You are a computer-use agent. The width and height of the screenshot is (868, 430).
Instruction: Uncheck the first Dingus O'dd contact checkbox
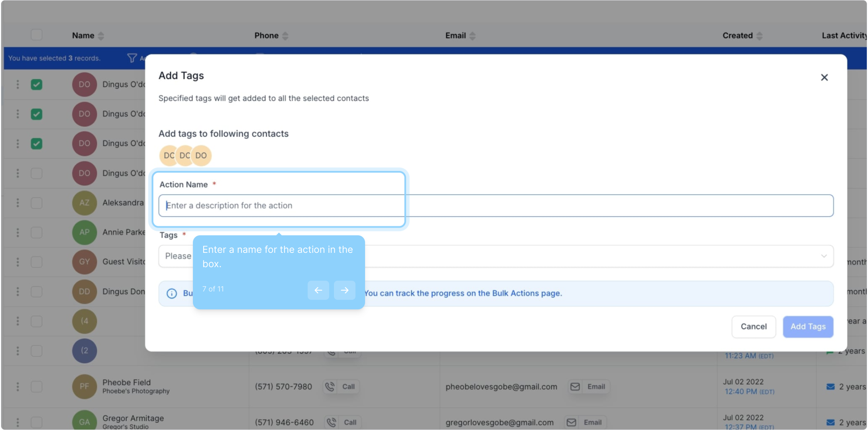37,84
